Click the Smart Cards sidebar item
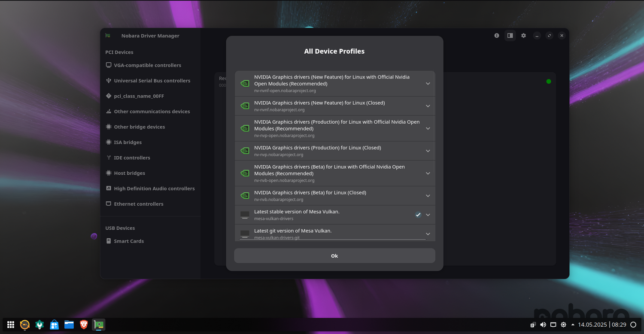This screenshot has width=644, height=334. pos(128,241)
